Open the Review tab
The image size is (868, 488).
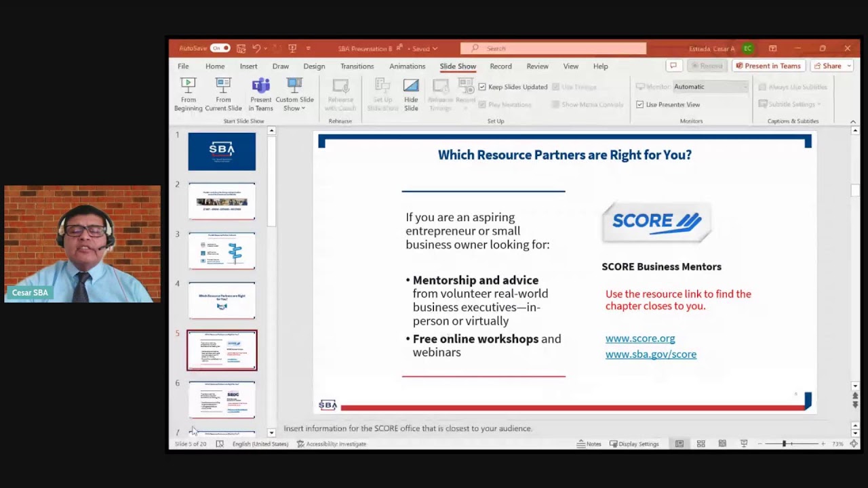pyautogui.click(x=537, y=66)
